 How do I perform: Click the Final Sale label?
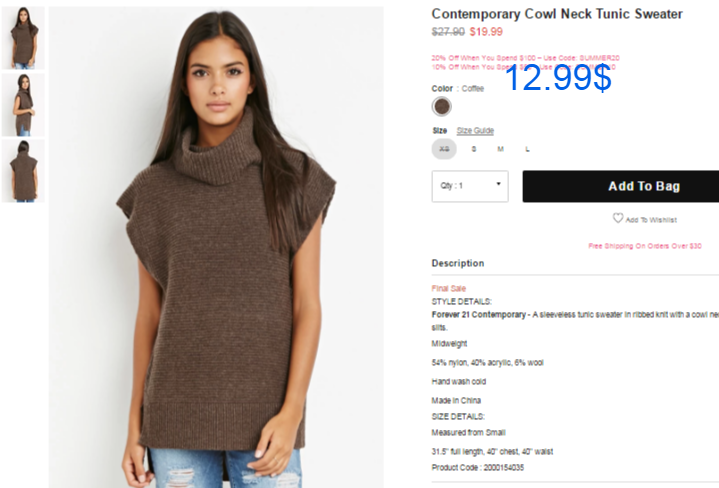(x=448, y=288)
